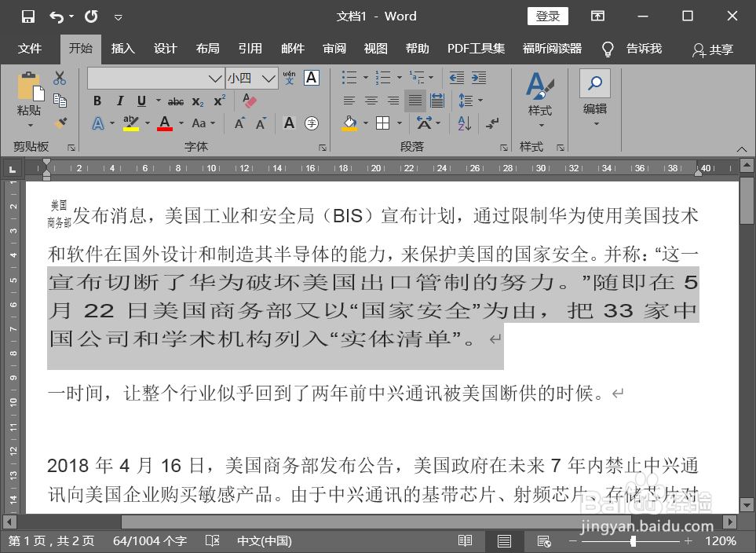Apply yellow text highlight color

click(x=131, y=123)
